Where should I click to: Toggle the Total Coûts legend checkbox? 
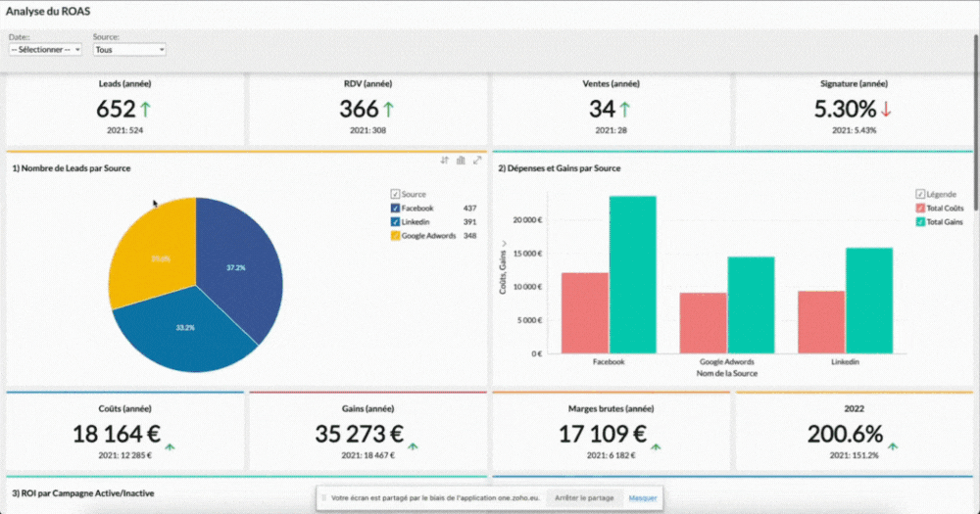[920, 209]
